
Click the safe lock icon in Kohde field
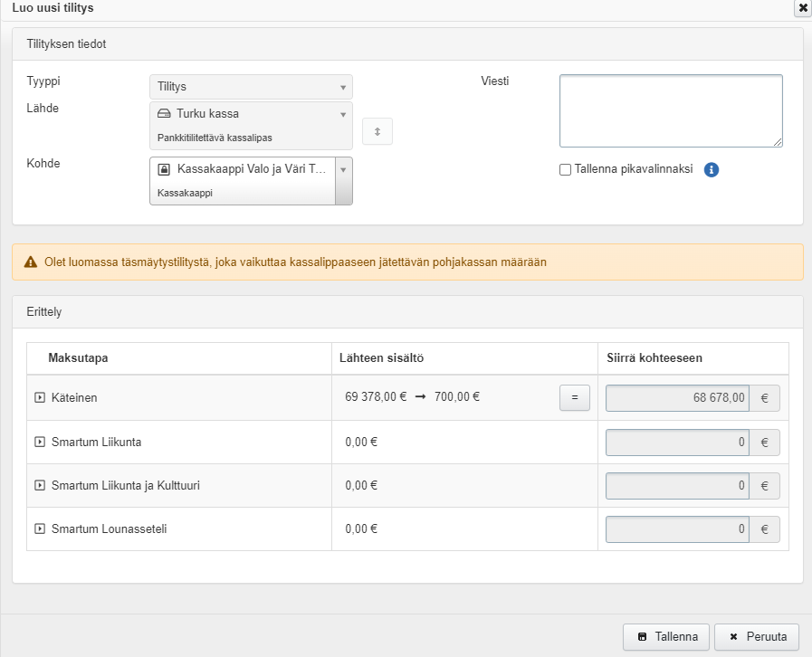pos(164,169)
